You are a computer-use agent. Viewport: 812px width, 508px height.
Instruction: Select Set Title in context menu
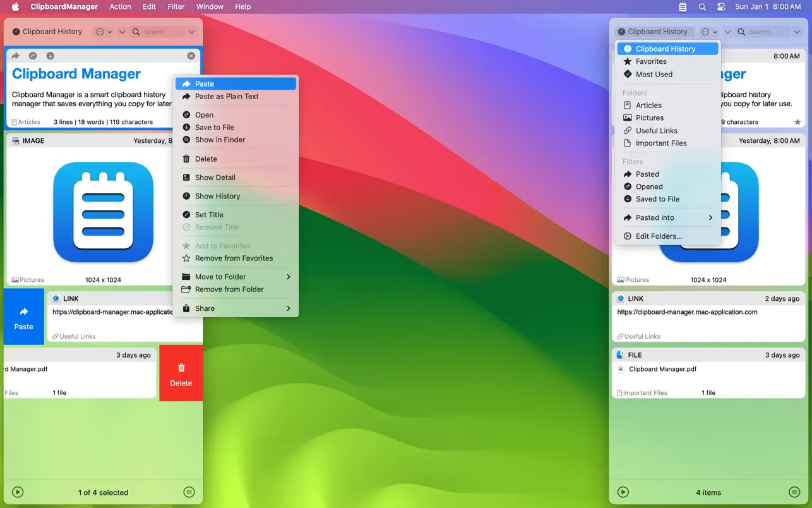click(236, 215)
